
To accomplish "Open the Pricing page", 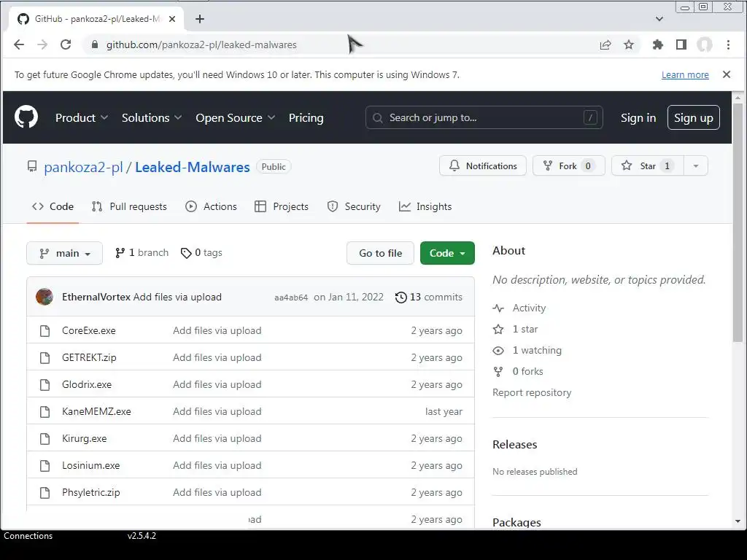I will click(306, 117).
